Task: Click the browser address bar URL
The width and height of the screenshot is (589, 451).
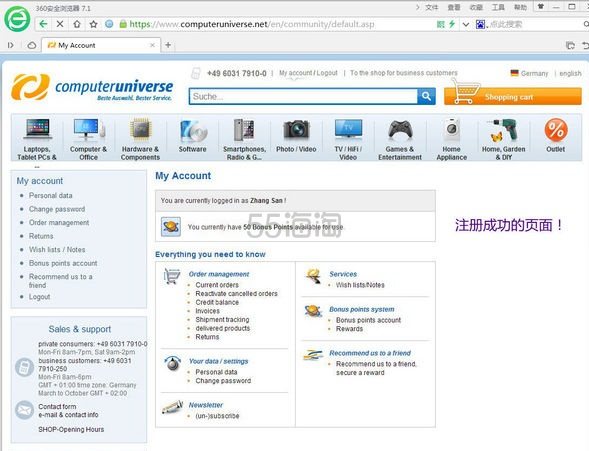Action: pyautogui.click(x=252, y=24)
